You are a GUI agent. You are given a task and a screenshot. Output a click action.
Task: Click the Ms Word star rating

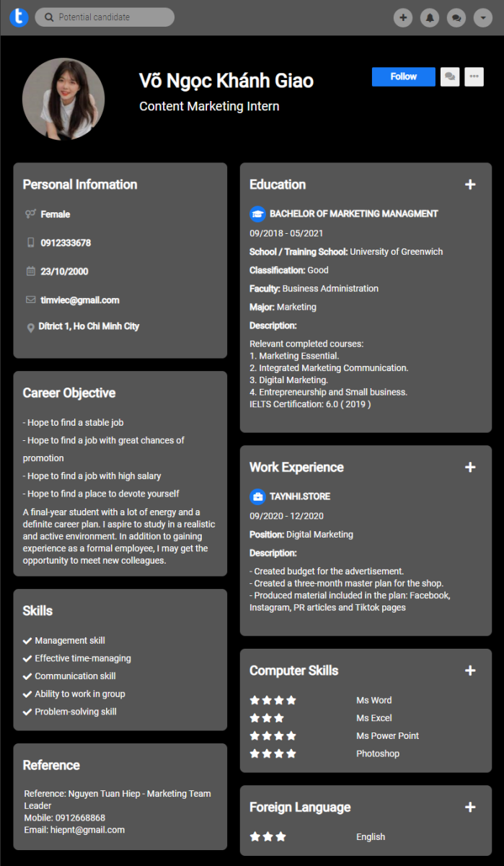(273, 700)
